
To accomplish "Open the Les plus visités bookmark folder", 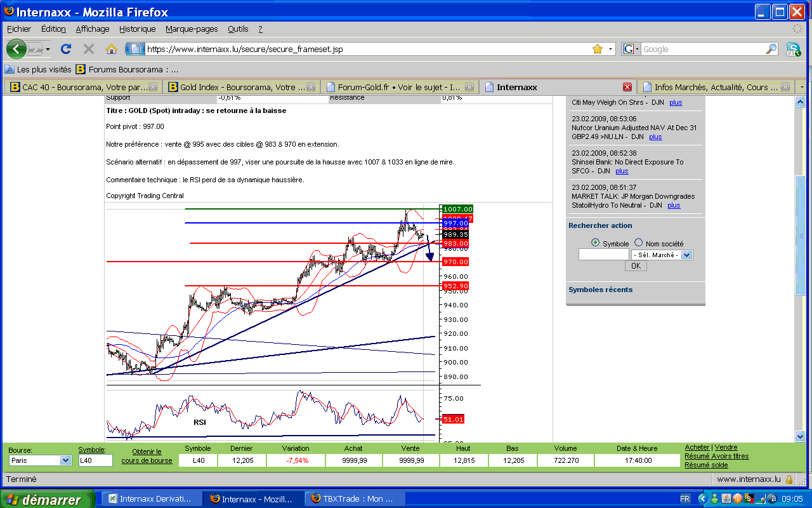I will coord(38,69).
